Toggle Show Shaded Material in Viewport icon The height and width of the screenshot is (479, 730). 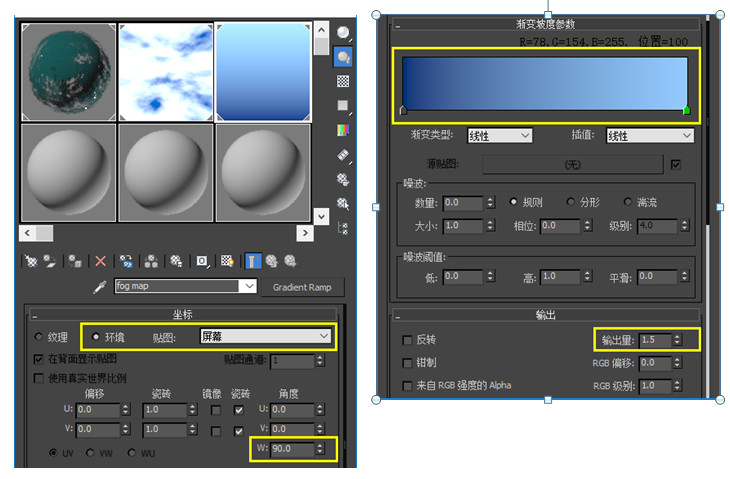click(x=227, y=261)
